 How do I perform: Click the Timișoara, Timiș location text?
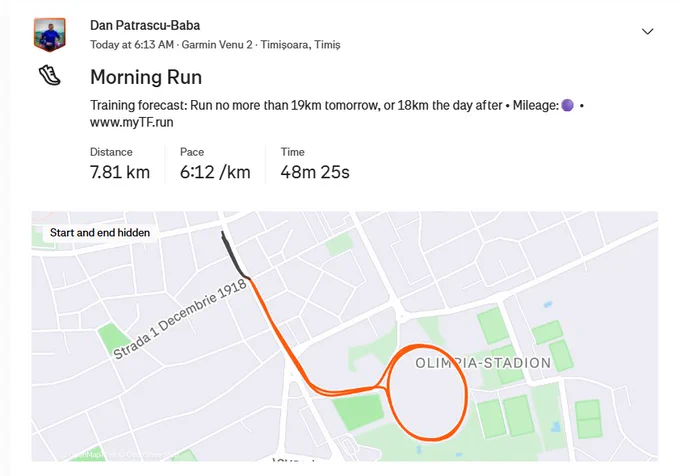300,45
